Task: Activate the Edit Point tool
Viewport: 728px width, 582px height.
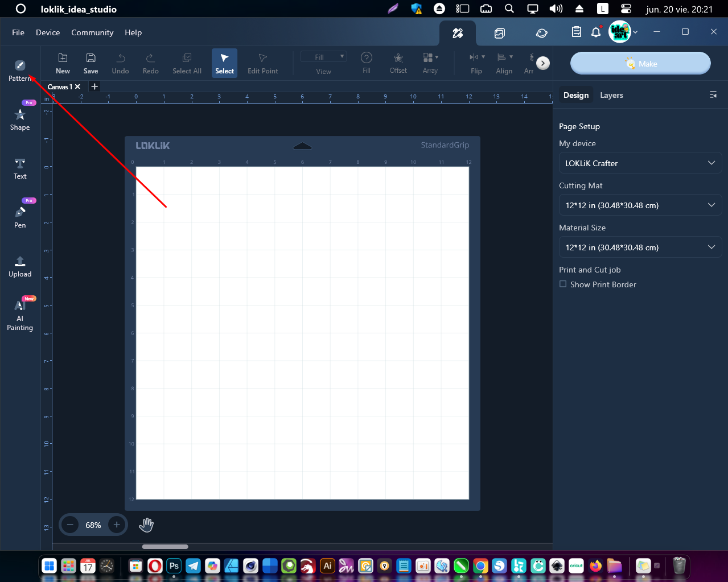Action: [262, 63]
